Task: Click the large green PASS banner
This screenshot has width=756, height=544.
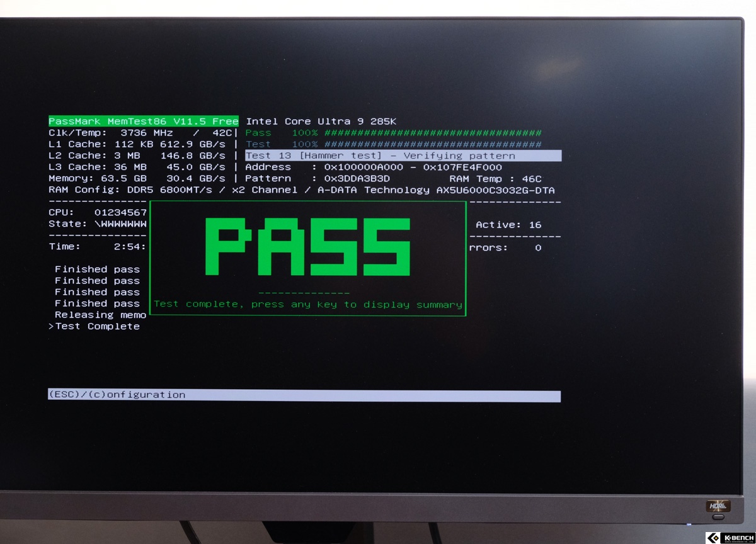Action: point(308,247)
